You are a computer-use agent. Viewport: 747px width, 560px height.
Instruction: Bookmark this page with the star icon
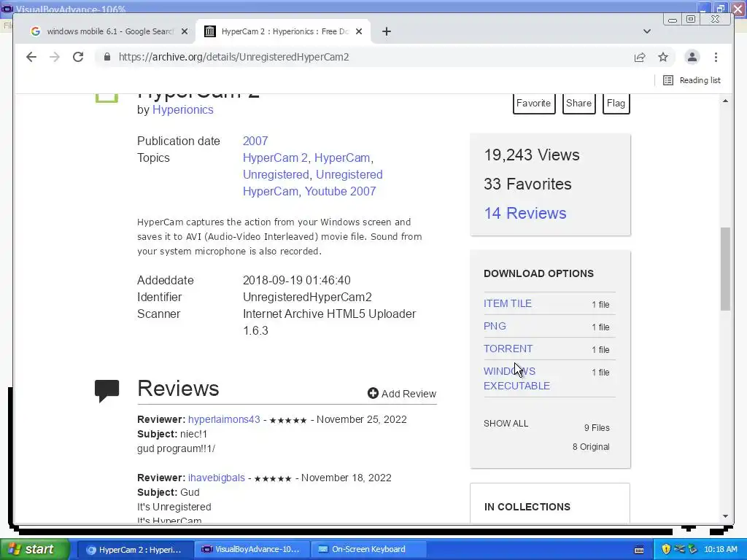(663, 57)
